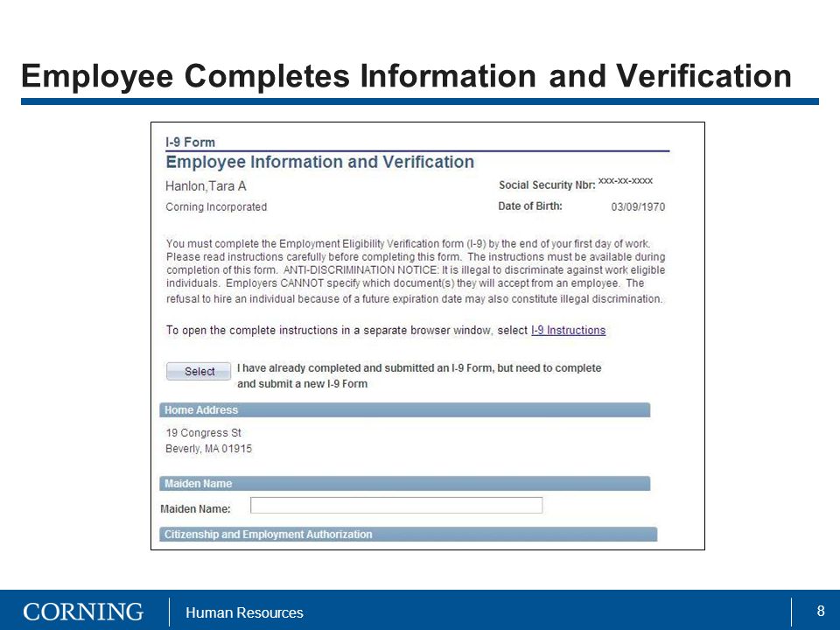Click the Maiden Name: field label
This screenshot has height=630, width=840.
[x=195, y=509]
